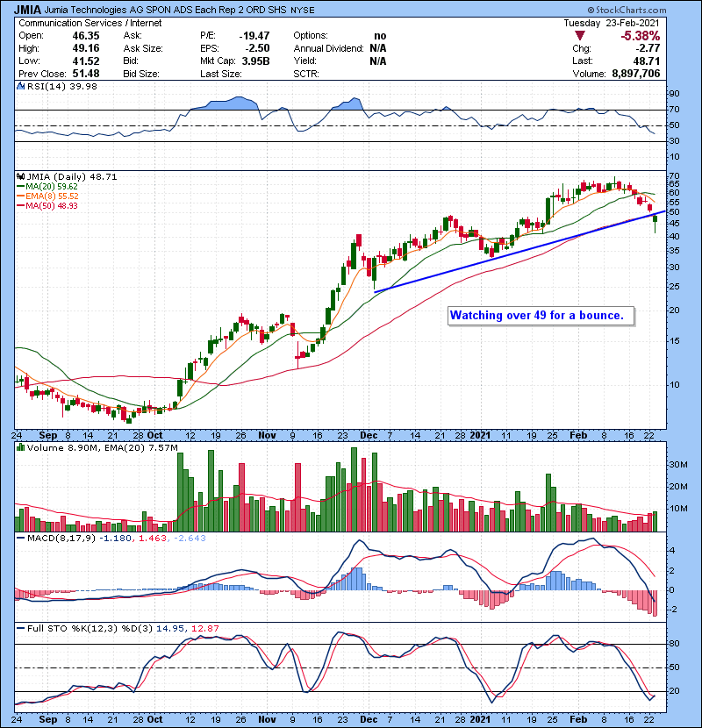The width and height of the screenshot is (702, 728).
Task: Click the MA(50) 48.93 legend entry
Action: point(48,205)
